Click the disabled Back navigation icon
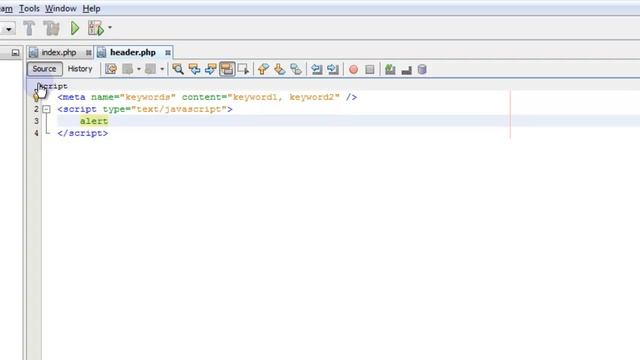 pos(127,69)
